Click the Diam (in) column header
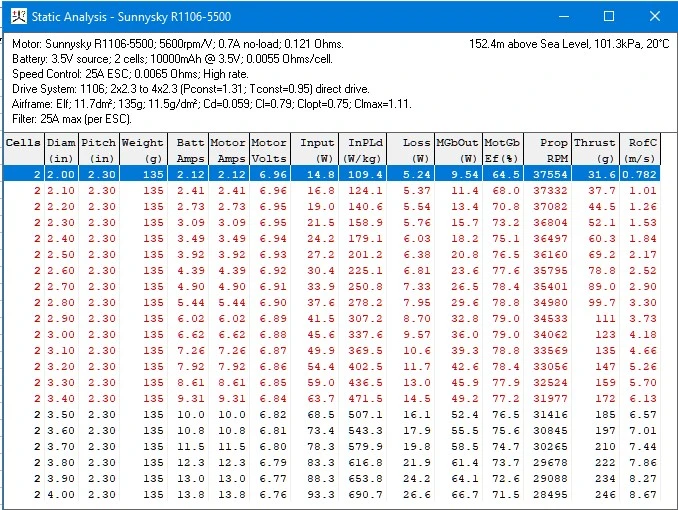This screenshot has width=678, height=510. [61, 148]
